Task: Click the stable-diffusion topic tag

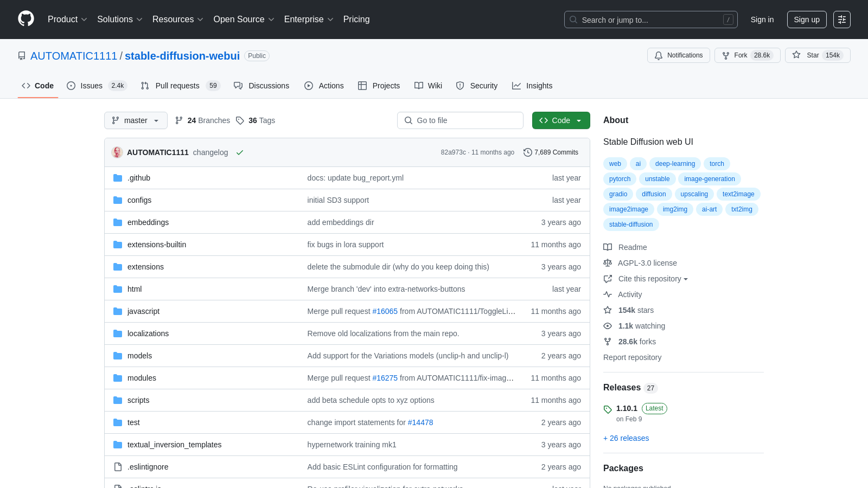Action: click(x=631, y=224)
